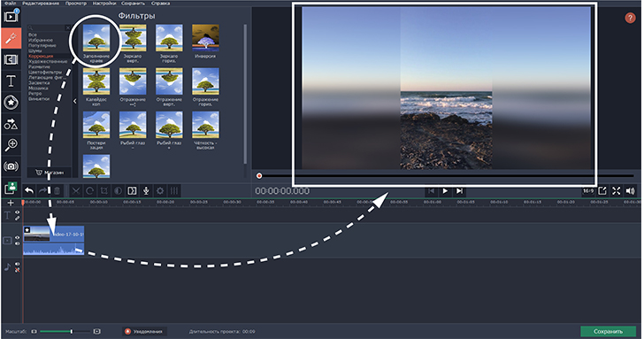Screen dimensions: 644x339
Task: Toggle visibility eye on title track
Action: 18,212
